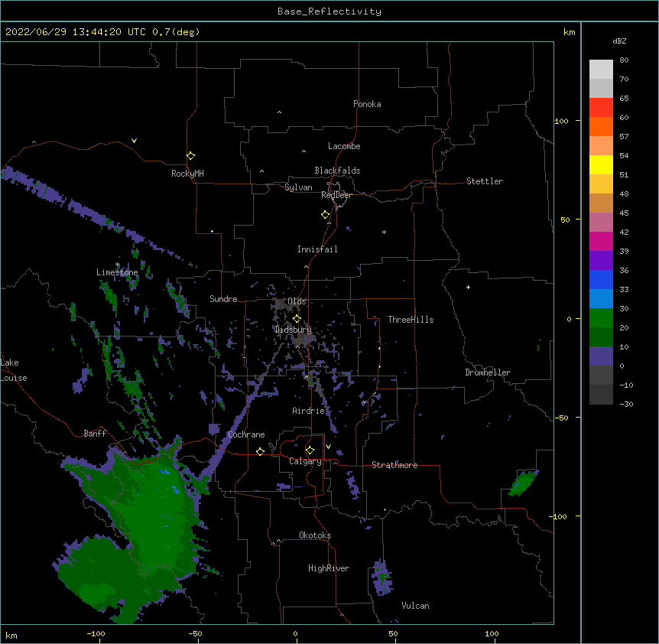The image size is (659, 644).
Task: Click the 0.7(deg) elevation angle text
Action: 176,32
